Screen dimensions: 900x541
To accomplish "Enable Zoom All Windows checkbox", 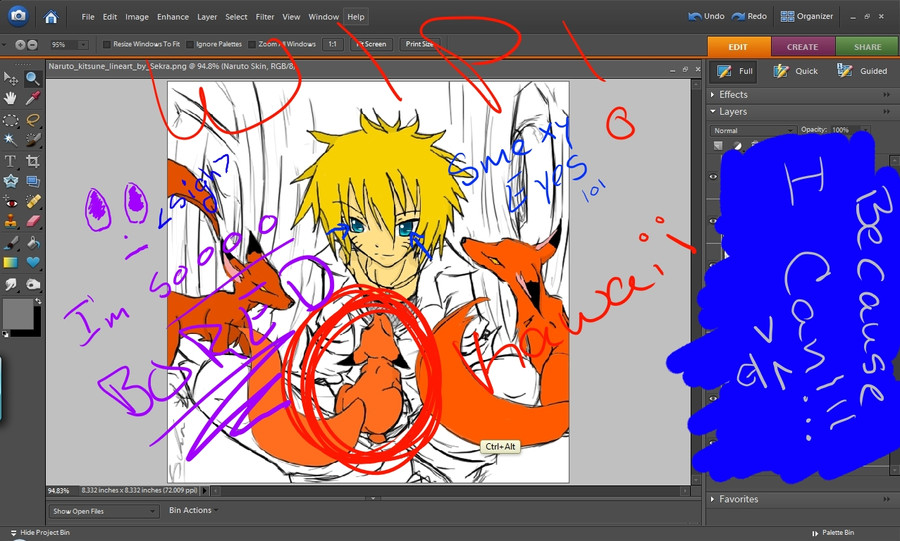I will pyautogui.click(x=251, y=44).
